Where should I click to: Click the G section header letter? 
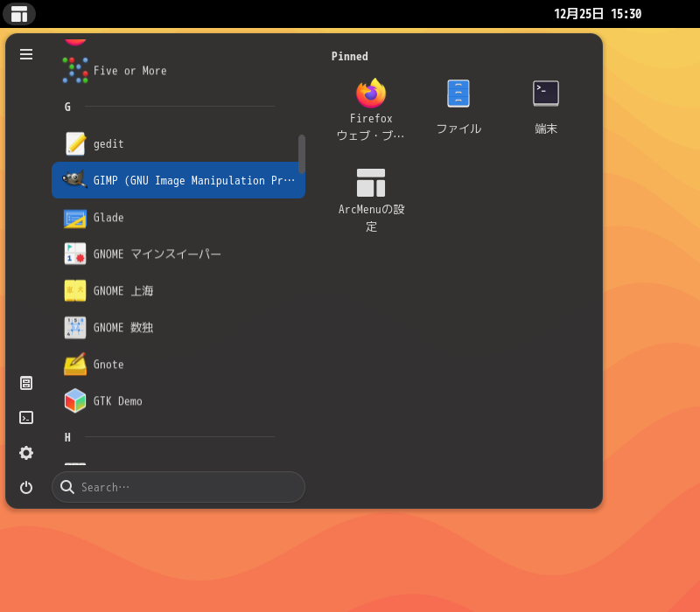[67, 107]
